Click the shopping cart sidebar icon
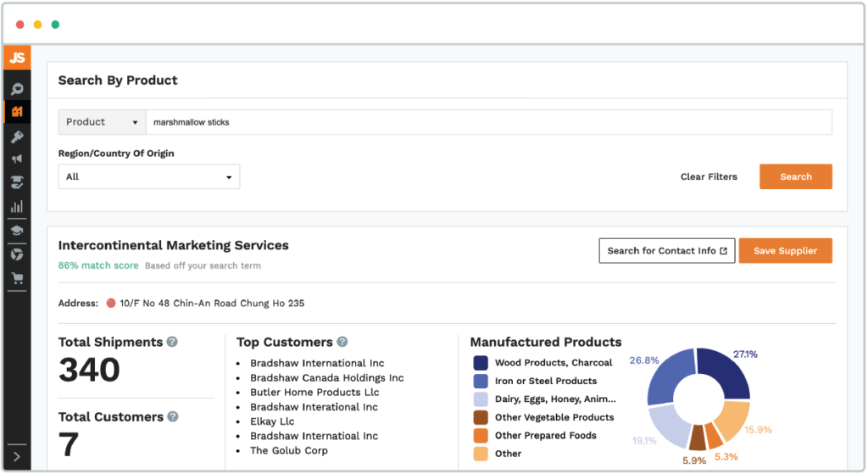Image resolution: width=868 pixels, height=474 pixels. click(x=17, y=277)
